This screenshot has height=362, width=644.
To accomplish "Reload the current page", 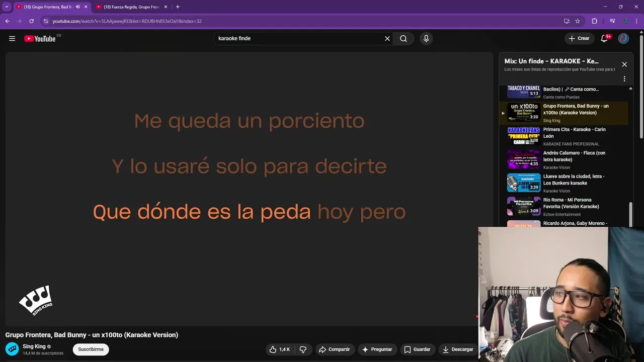I will (31, 21).
